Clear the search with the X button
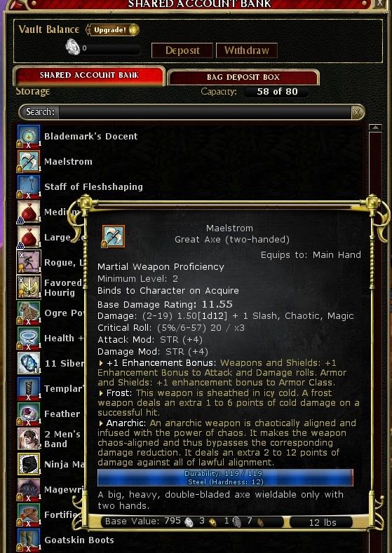Viewport: 392px width, 553px height. coord(357,112)
